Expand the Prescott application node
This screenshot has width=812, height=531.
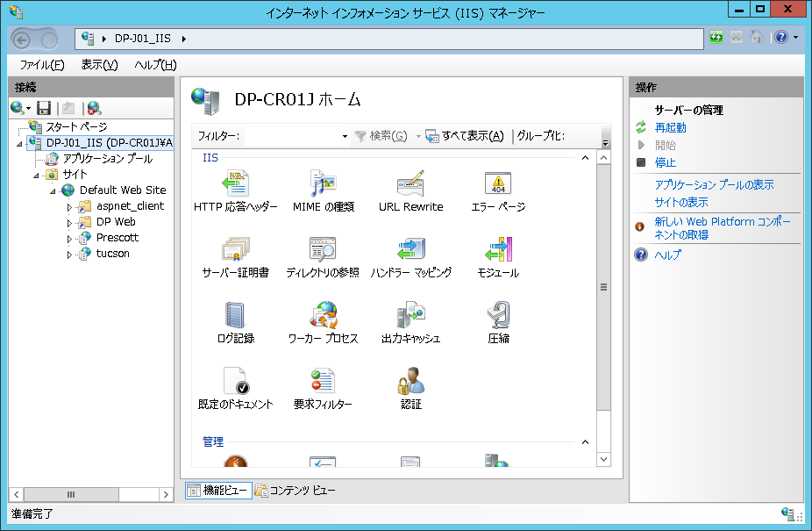(69, 239)
